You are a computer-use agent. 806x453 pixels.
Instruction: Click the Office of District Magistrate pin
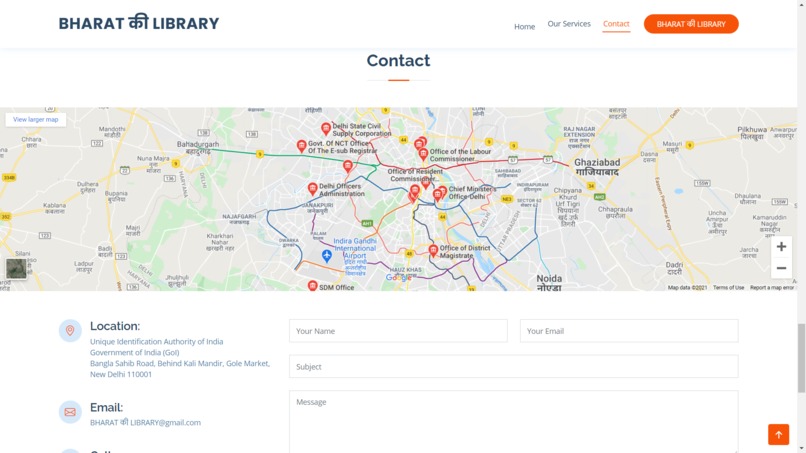pos(433,250)
